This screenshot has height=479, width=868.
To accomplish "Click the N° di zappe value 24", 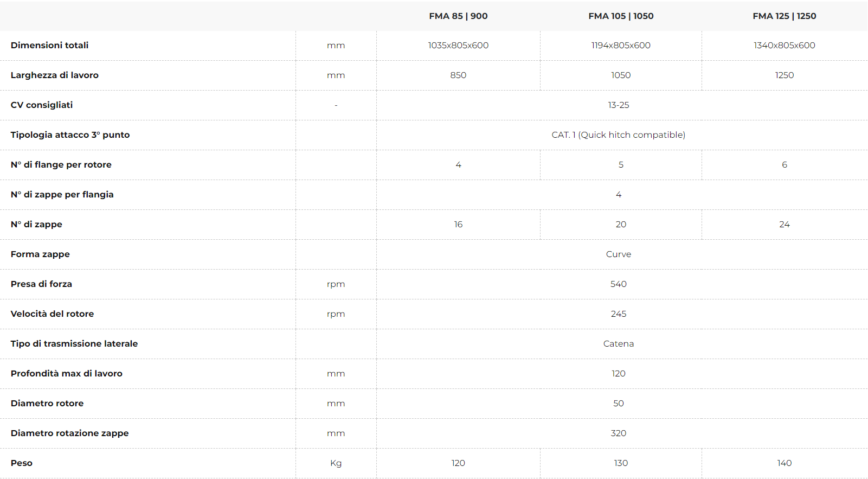I will pos(784,225).
